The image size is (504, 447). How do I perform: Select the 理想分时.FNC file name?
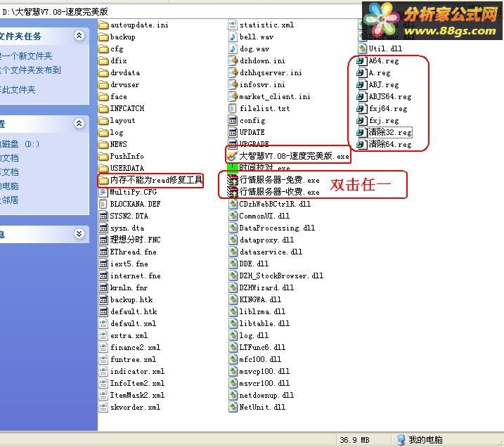tap(136, 240)
